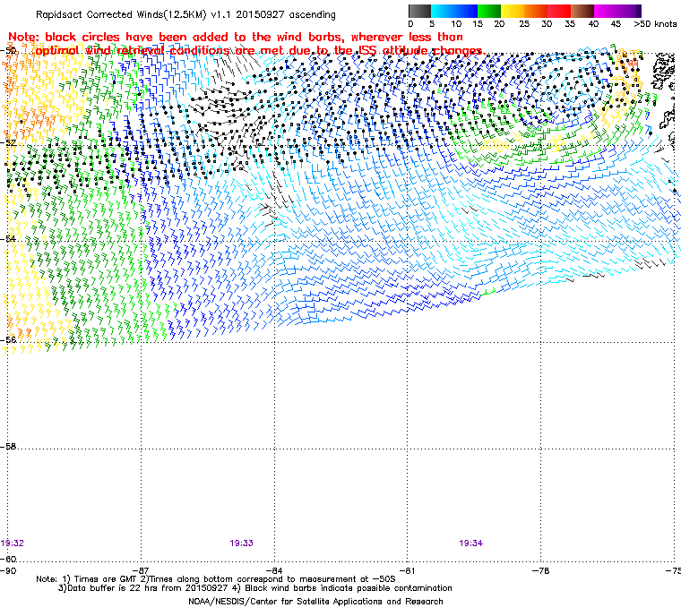
Task: Click the orange 25-30 knots legend segment
Action: [x=536, y=11]
